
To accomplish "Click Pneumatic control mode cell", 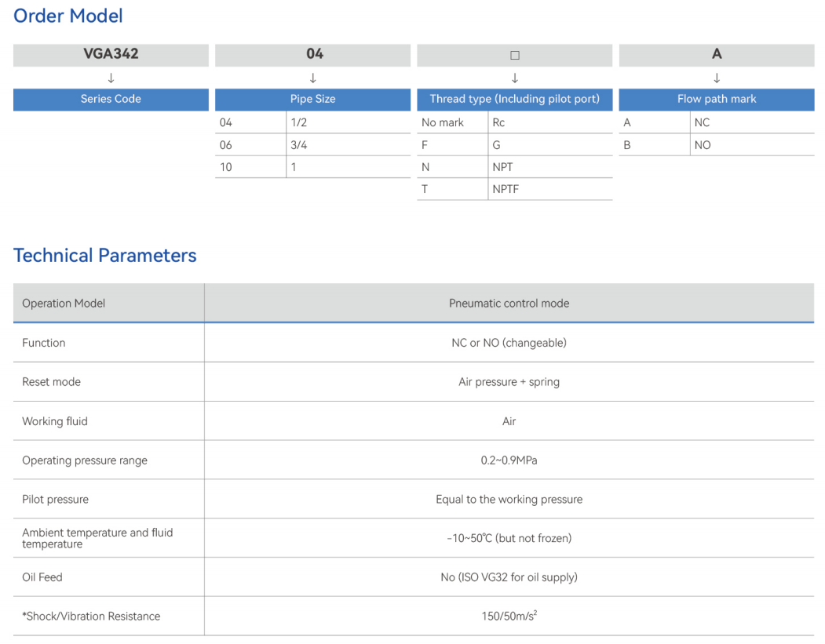I will tap(509, 304).
